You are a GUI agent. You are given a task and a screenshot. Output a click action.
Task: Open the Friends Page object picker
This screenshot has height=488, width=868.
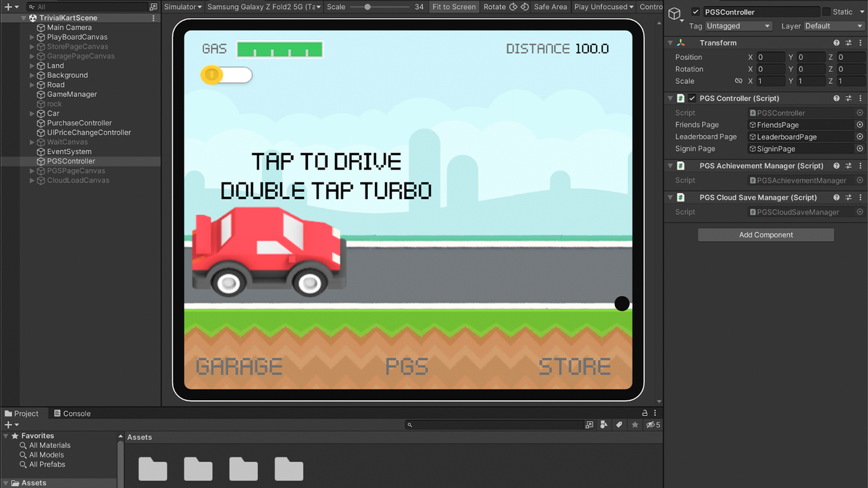(860, 125)
